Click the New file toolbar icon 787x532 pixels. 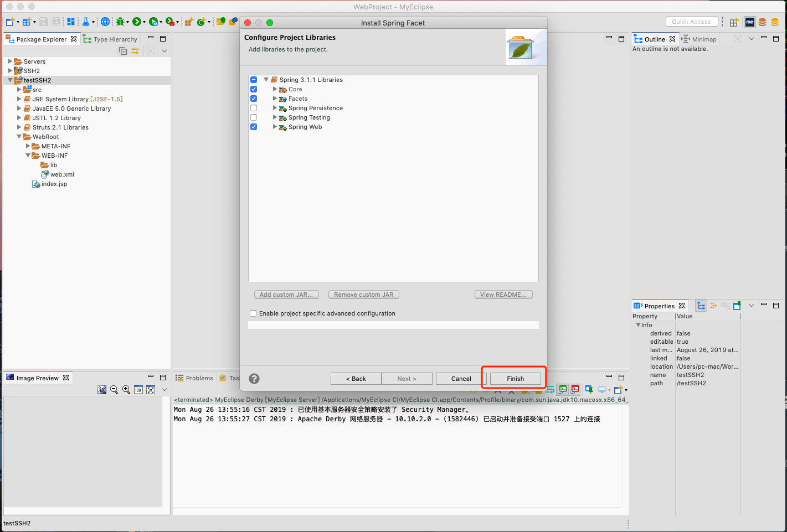(10, 22)
